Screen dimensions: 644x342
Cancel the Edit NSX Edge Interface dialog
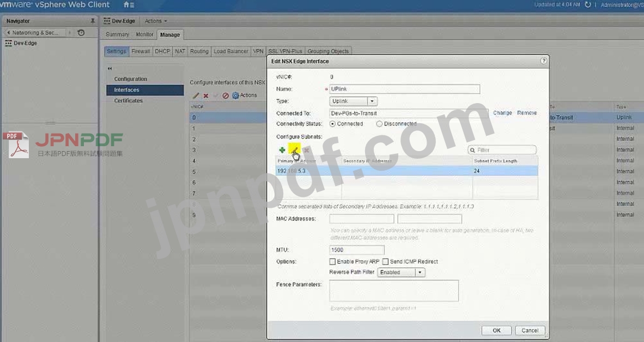point(530,331)
